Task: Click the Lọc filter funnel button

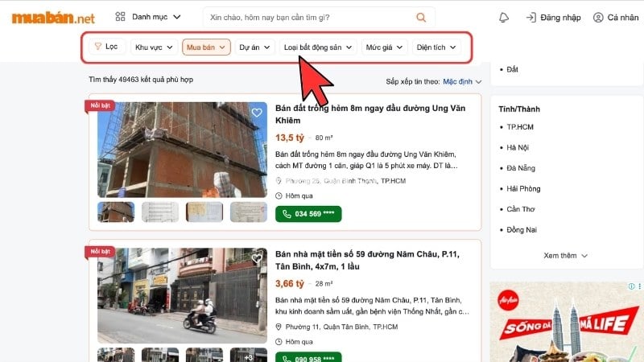Action: tap(105, 47)
